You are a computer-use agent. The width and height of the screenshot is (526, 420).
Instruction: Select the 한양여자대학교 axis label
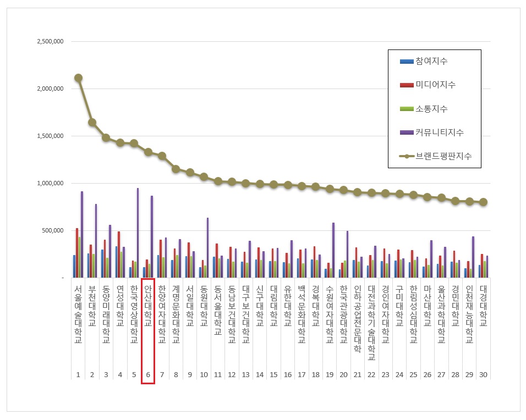tap(162, 314)
